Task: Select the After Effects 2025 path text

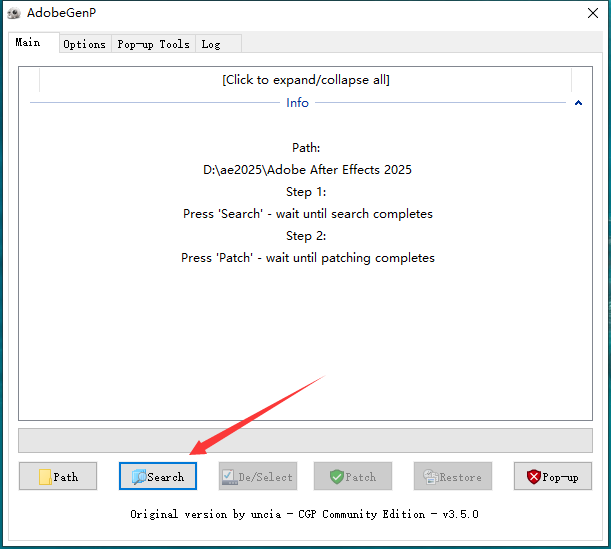Action: coord(307,170)
